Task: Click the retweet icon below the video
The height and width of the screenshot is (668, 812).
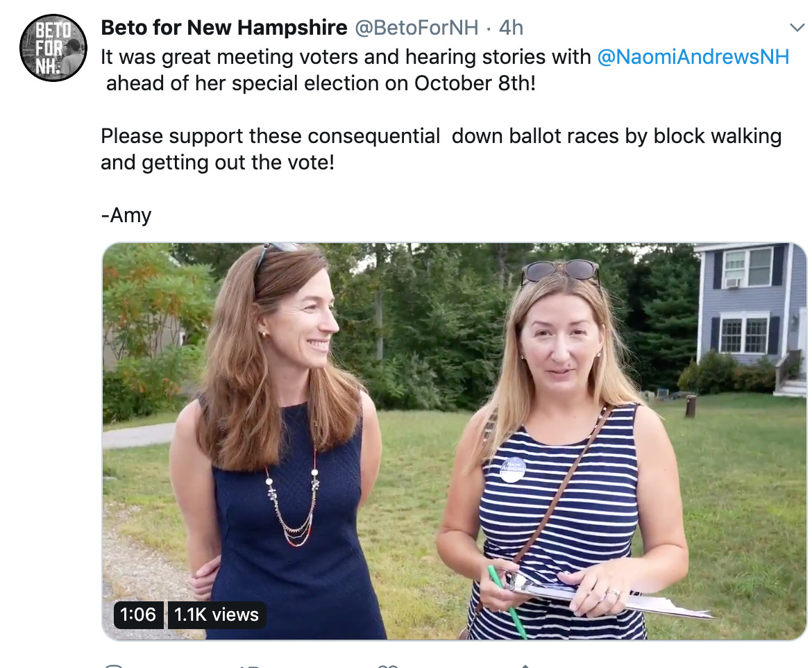Action: (x=249, y=665)
